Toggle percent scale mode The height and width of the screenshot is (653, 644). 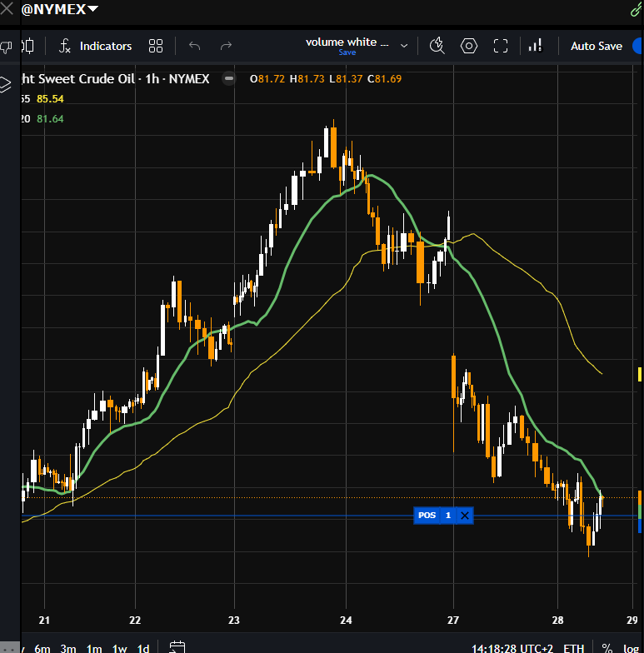point(607,648)
